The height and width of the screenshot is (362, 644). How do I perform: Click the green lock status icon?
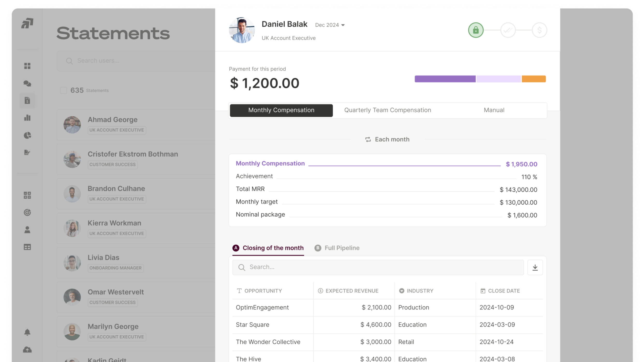[x=476, y=30]
